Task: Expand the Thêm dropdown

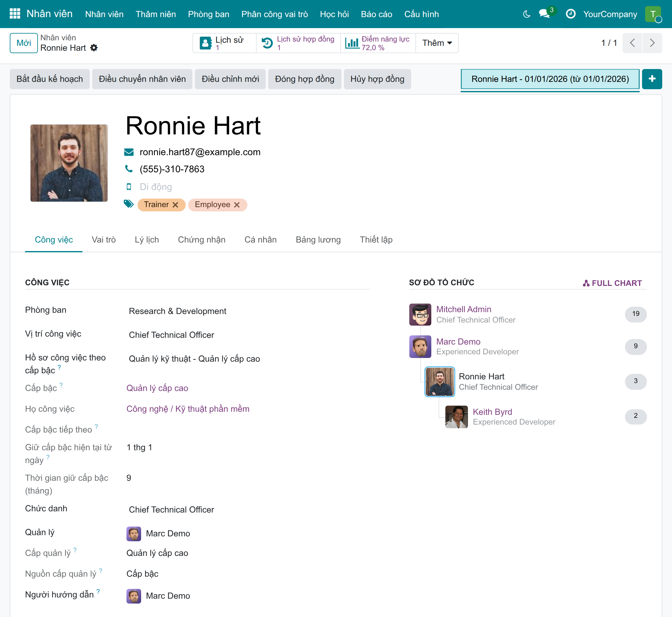Action: 437,43
